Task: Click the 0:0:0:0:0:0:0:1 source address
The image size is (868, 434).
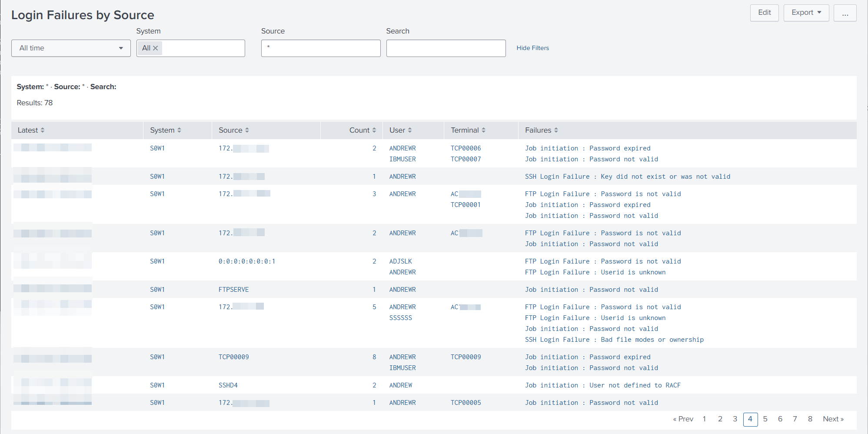Action: 247,261
